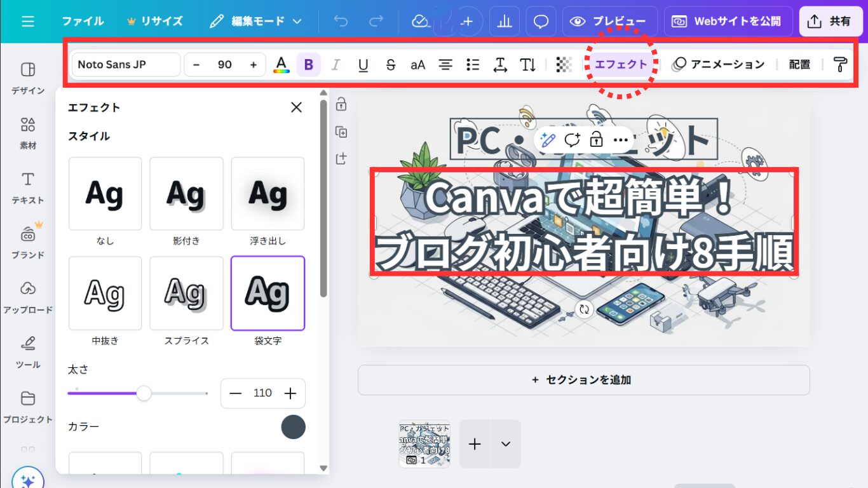Click the cloud save status icon
868x488 pixels.
420,21
